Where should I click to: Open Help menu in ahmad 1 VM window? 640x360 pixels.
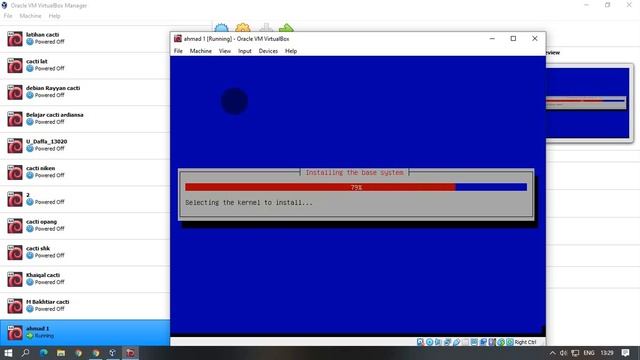click(291, 51)
